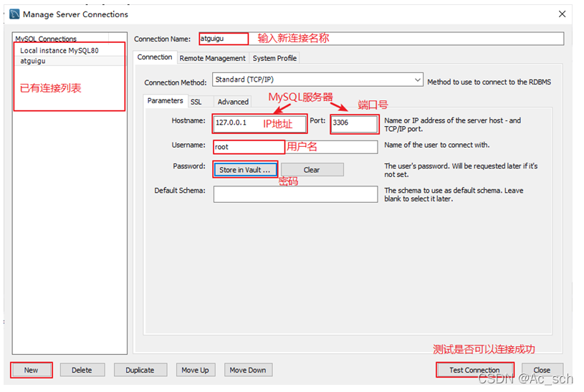Click the Connection Name input field
Image resolution: width=584 pixels, height=392 pixels.
click(381, 39)
